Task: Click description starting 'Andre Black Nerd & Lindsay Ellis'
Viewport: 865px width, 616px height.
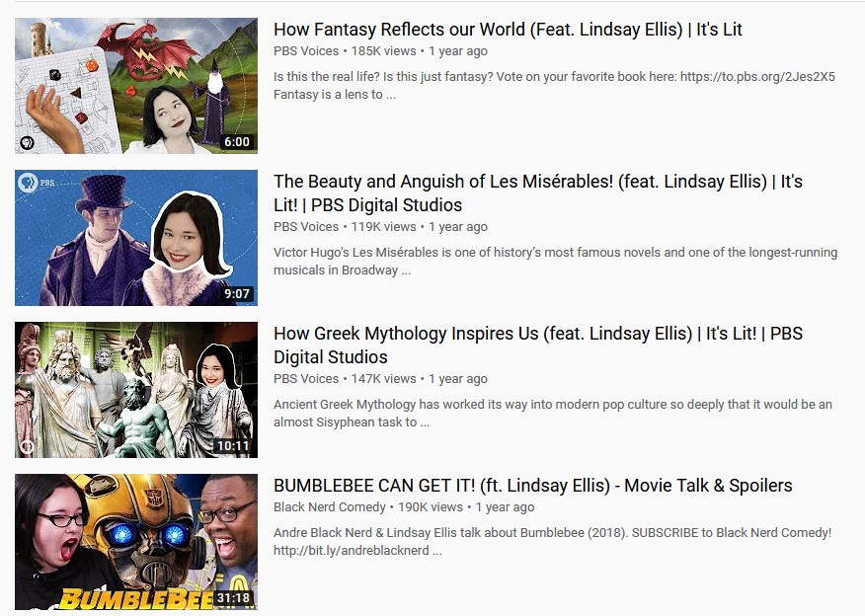Action: coord(552,542)
